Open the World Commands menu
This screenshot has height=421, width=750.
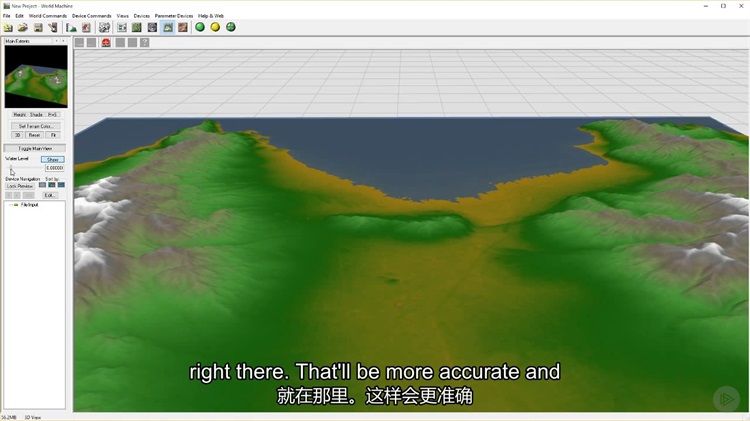[x=48, y=16]
